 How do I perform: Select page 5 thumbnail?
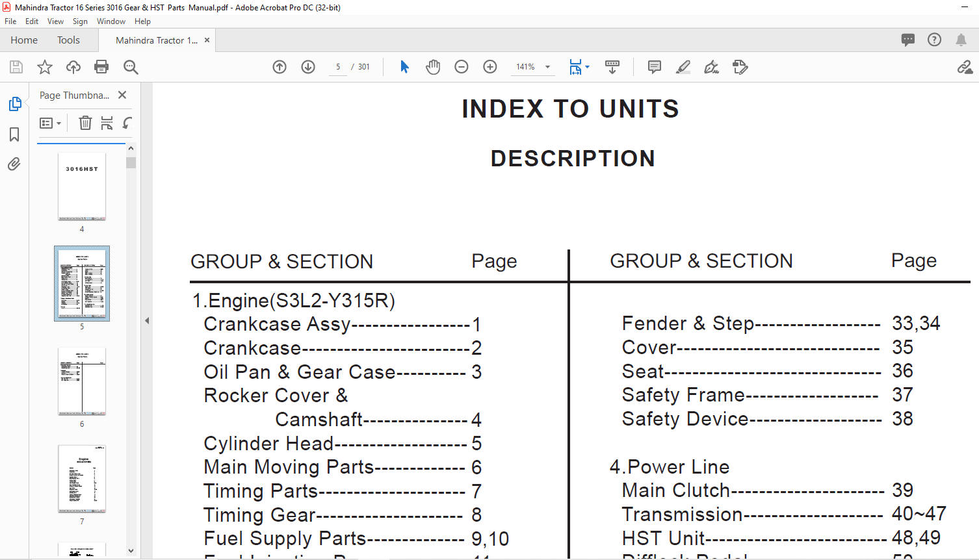82,283
